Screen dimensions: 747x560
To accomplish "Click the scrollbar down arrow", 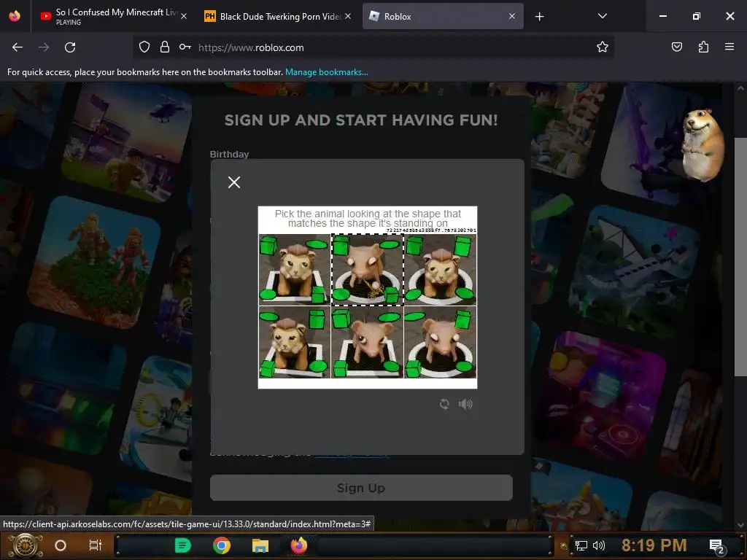I will [740, 524].
